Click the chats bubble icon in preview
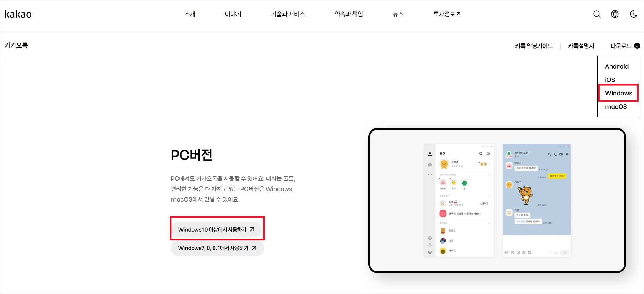The image size is (644, 294). [430, 165]
